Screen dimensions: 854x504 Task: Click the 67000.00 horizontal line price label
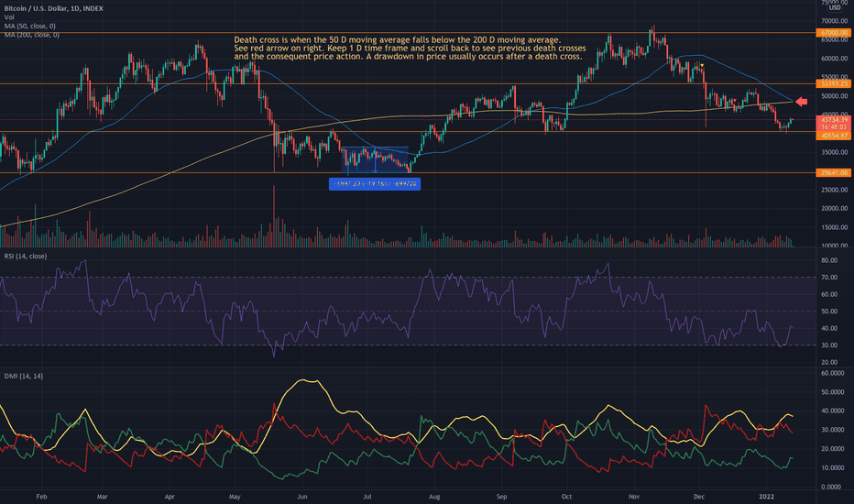pos(833,33)
